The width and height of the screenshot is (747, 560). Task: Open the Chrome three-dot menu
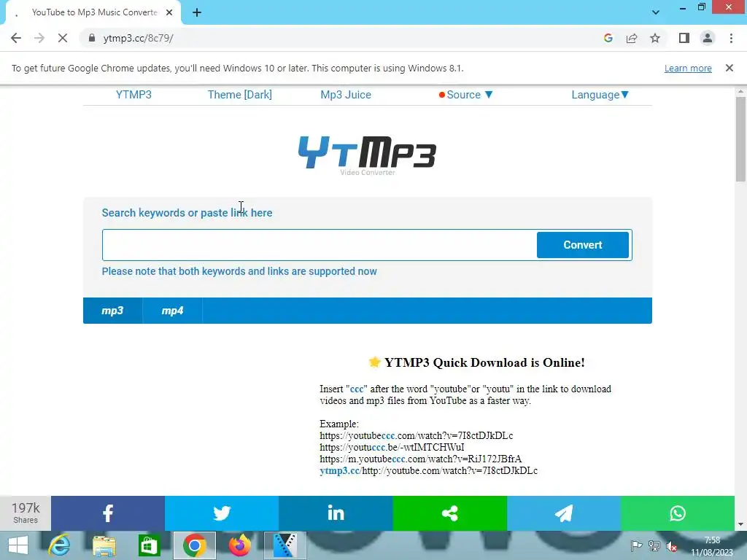tap(731, 38)
